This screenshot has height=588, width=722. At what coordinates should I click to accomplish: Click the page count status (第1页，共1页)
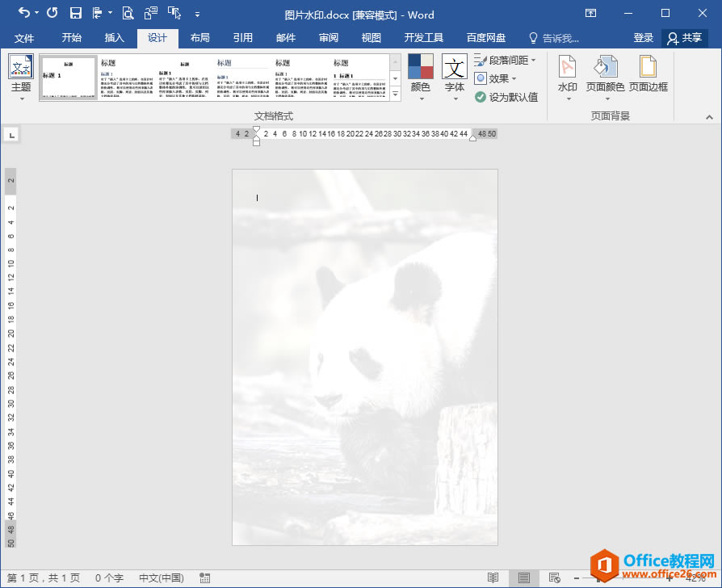click(44, 577)
